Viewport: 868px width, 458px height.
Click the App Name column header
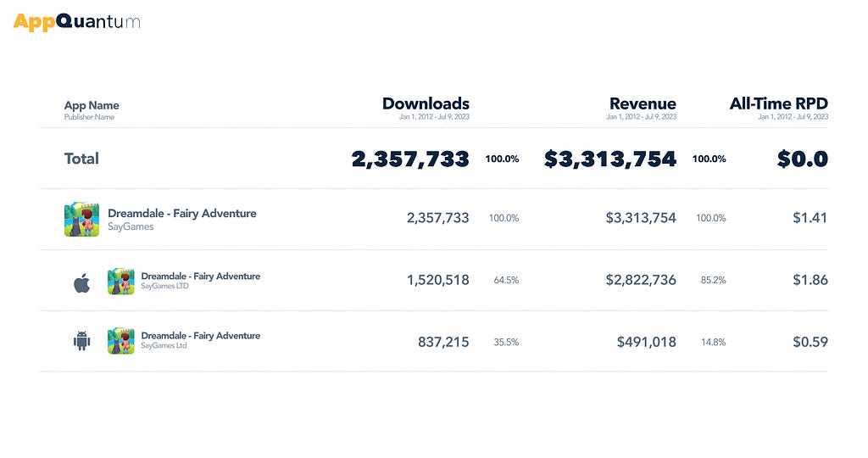coord(92,105)
